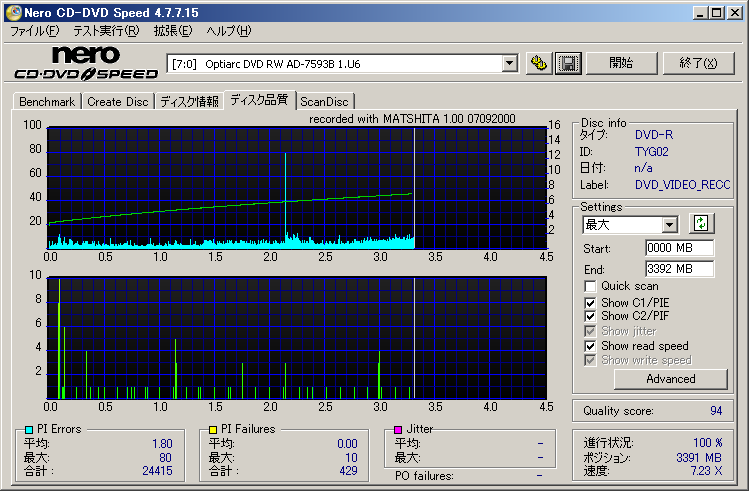This screenshot has height=491, width=749.
Task: Minimize the Nero CD-DVD Speed window
Action: [700, 13]
